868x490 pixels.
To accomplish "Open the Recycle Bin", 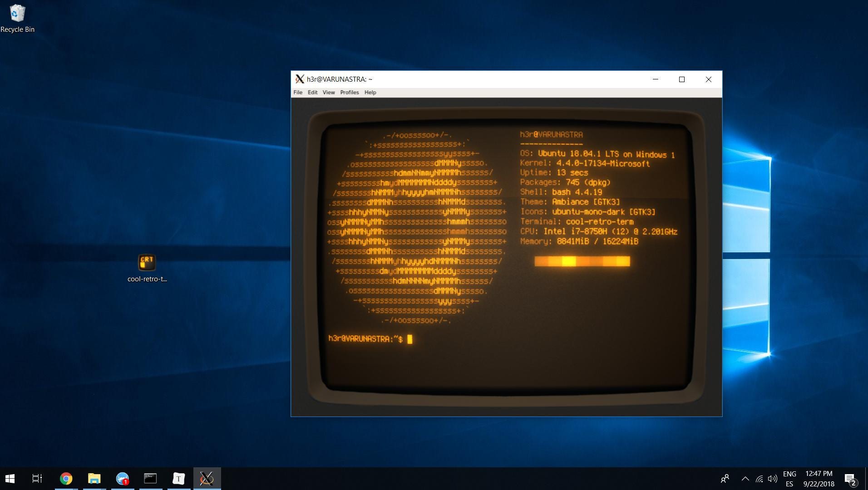I will 17,14.
